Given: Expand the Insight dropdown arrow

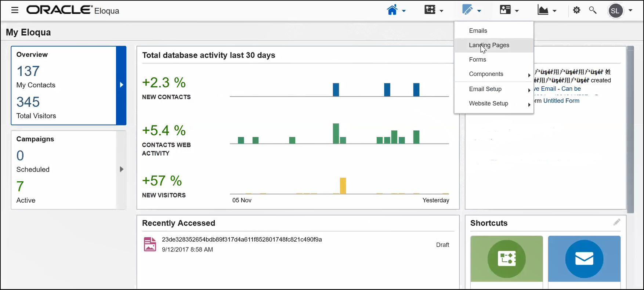Looking at the screenshot, I should pos(555,11).
